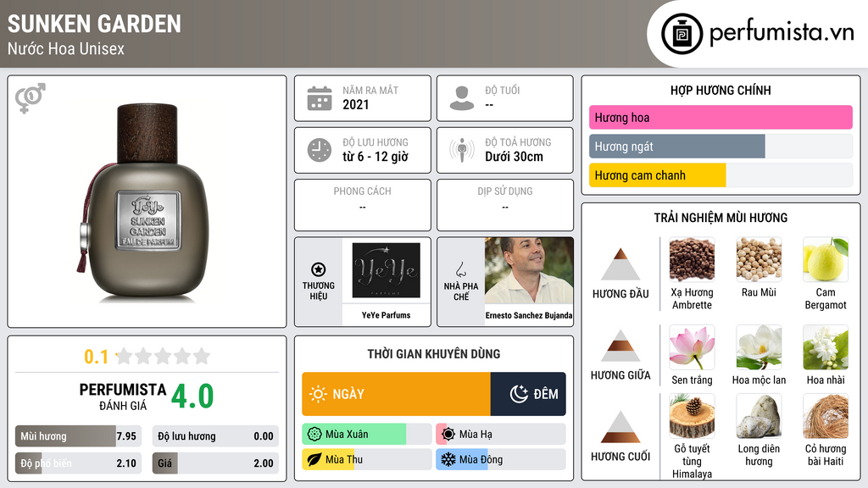The width and height of the screenshot is (868, 488).
Task: Click the Hương giữa pyramid icon
Action: click(x=620, y=346)
